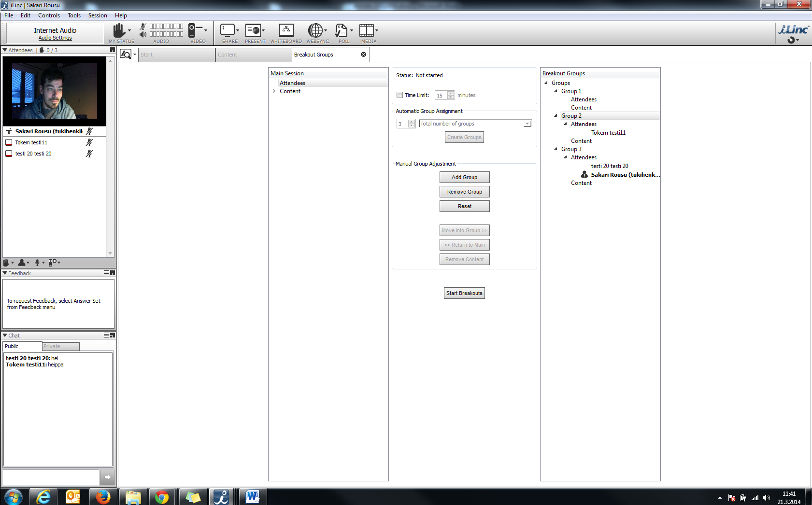This screenshot has height=505, width=812.
Task: Open the Total number of groups dropdown
Action: click(527, 124)
